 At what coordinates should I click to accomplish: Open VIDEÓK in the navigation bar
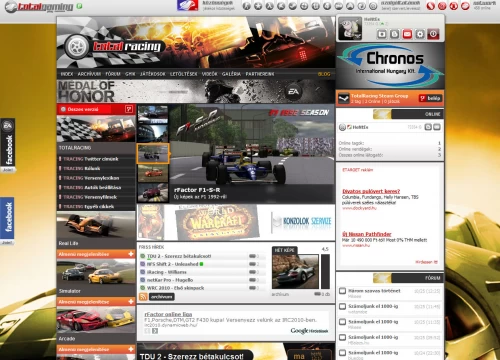[x=210, y=74]
